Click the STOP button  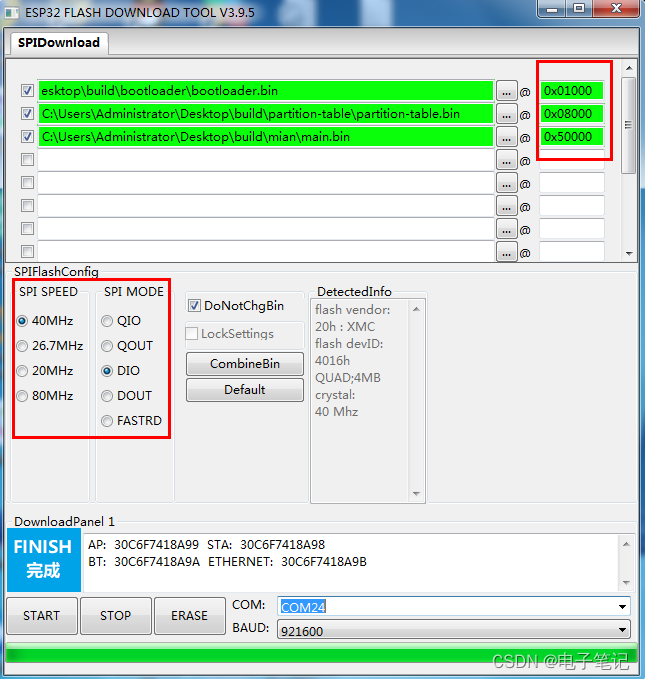pyautogui.click(x=116, y=615)
